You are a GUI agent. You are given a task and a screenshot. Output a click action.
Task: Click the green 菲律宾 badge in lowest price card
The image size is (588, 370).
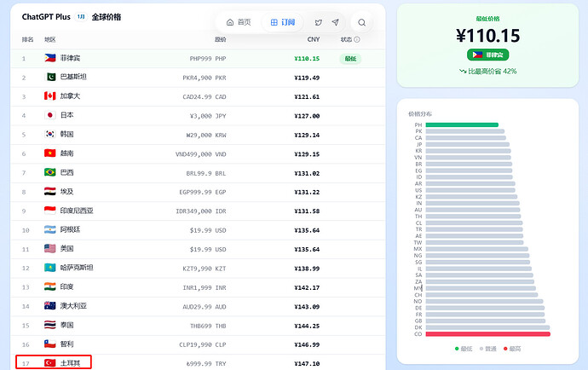[x=488, y=55]
